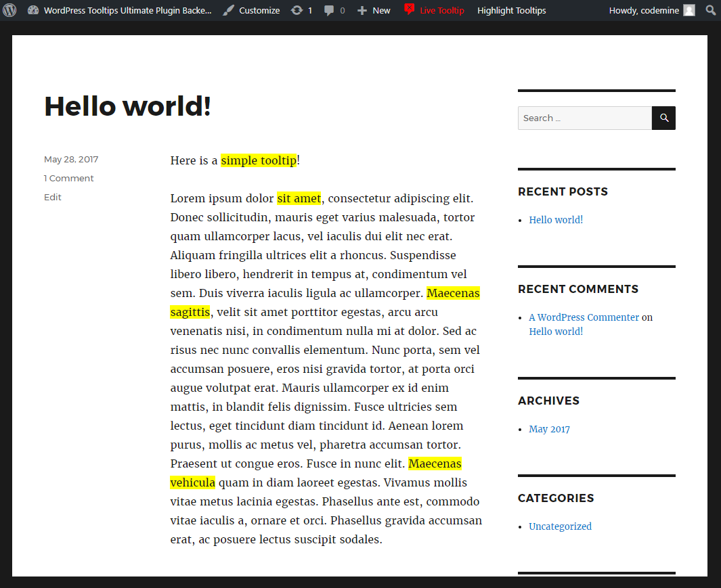Click the dashboard gauge site icon

pos(33,10)
